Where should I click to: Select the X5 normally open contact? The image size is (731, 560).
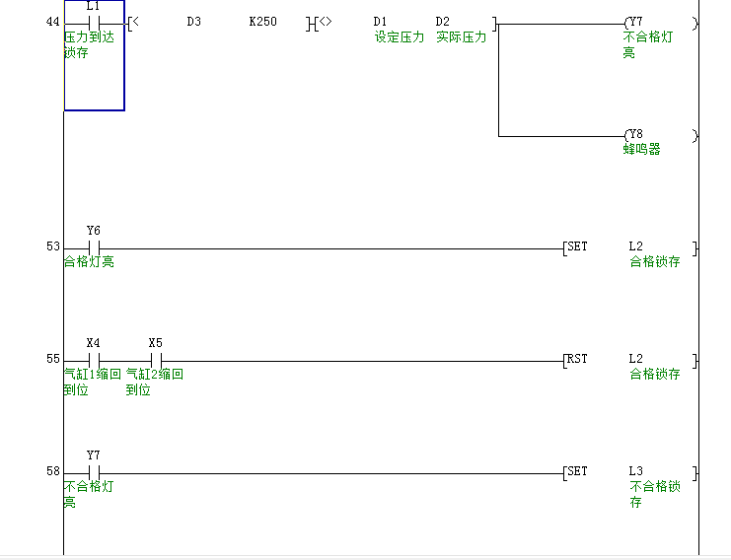(155, 360)
